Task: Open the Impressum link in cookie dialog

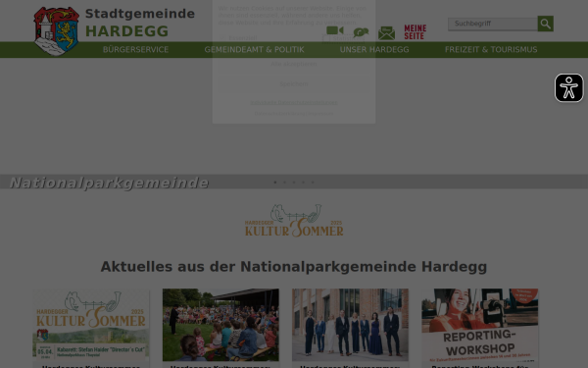Action: pos(321,114)
